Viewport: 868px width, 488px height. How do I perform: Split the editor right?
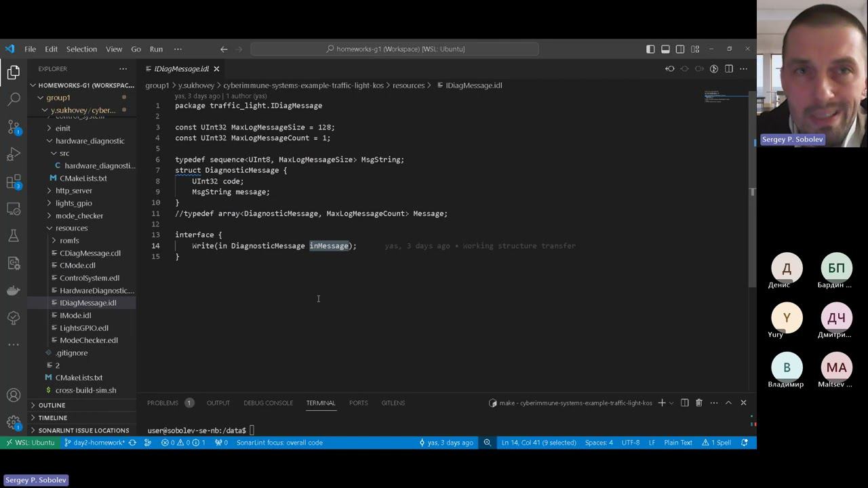pos(729,68)
